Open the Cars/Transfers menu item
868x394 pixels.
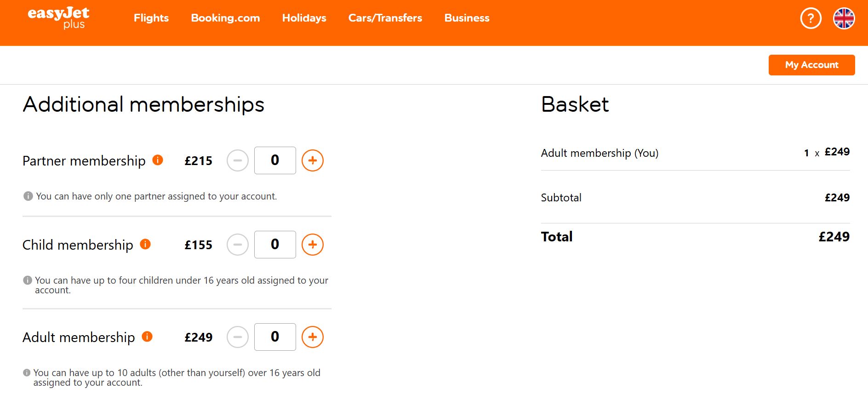point(385,18)
